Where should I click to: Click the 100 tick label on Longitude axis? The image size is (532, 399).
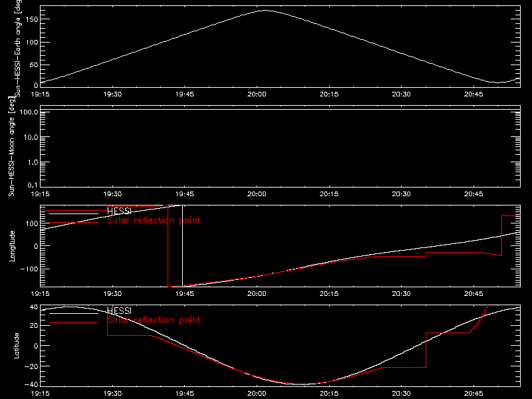tap(32, 223)
